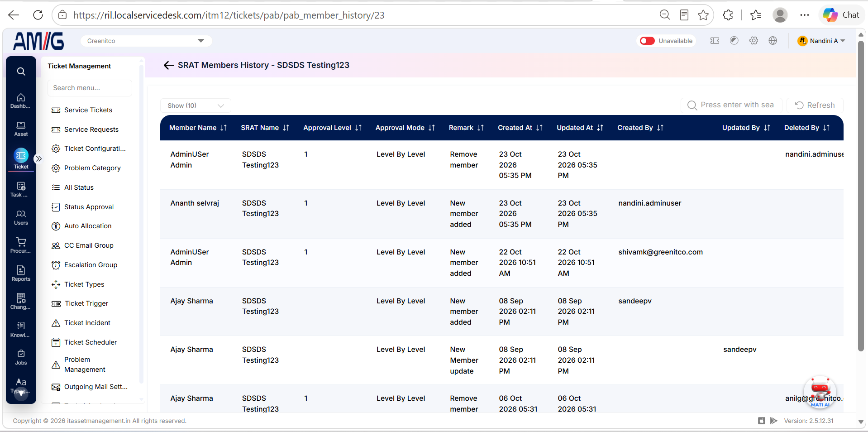This screenshot has width=868, height=432.
Task: Expand the sidebar with double chevron
Action: coord(38,158)
